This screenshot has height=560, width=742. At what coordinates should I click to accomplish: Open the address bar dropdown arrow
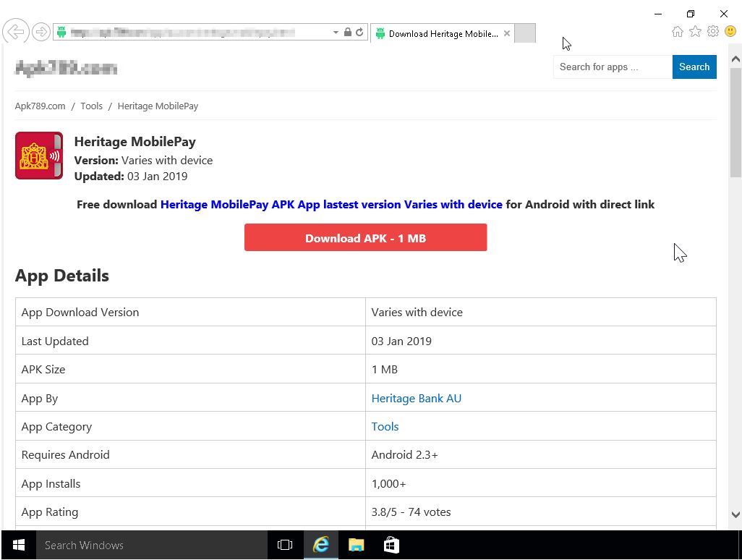coord(336,32)
